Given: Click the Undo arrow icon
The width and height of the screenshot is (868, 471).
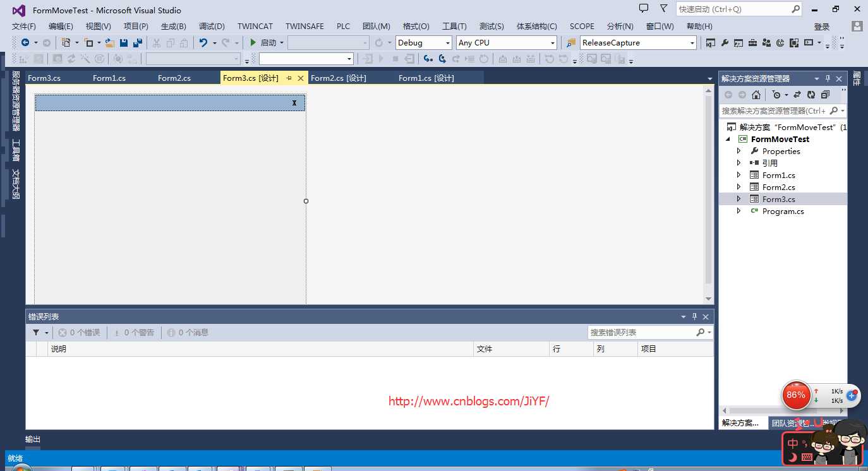Looking at the screenshot, I should click(x=203, y=43).
